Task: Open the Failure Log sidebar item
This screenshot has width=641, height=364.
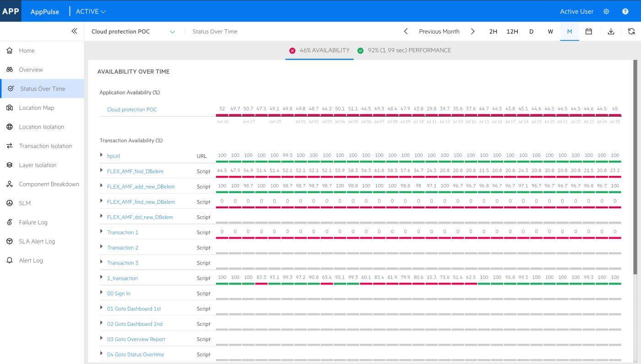Action: (33, 223)
